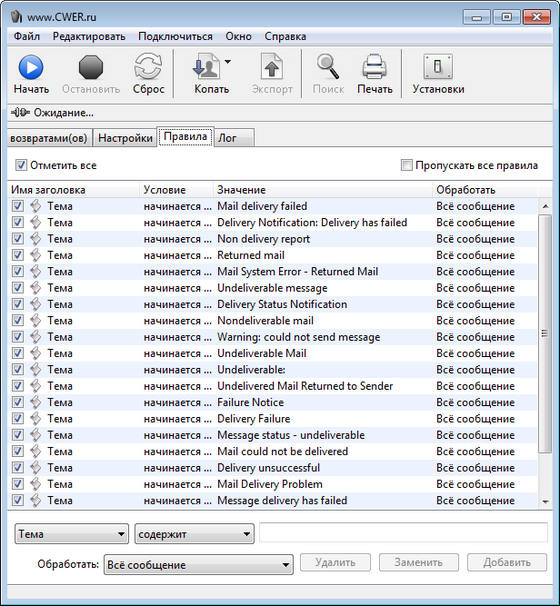The width and height of the screenshot is (560, 606).
Task: Click the Начать play icon
Action: tap(31, 67)
